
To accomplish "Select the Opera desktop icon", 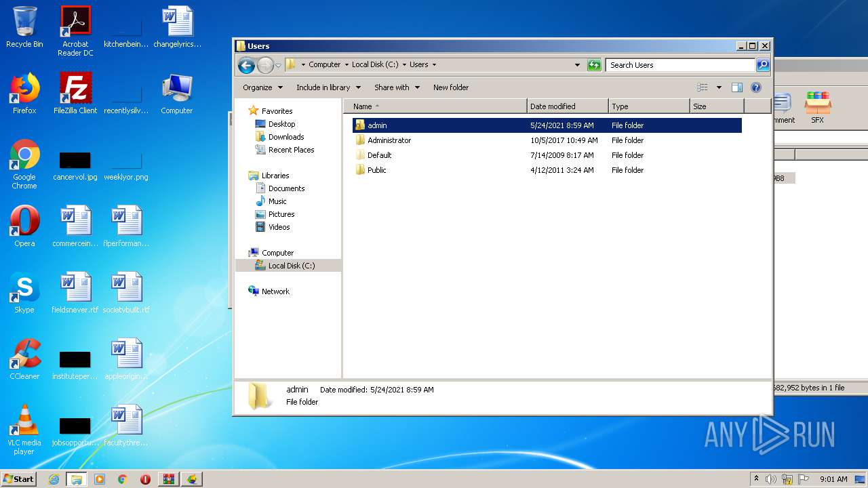I will pyautogui.click(x=24, y=226).
